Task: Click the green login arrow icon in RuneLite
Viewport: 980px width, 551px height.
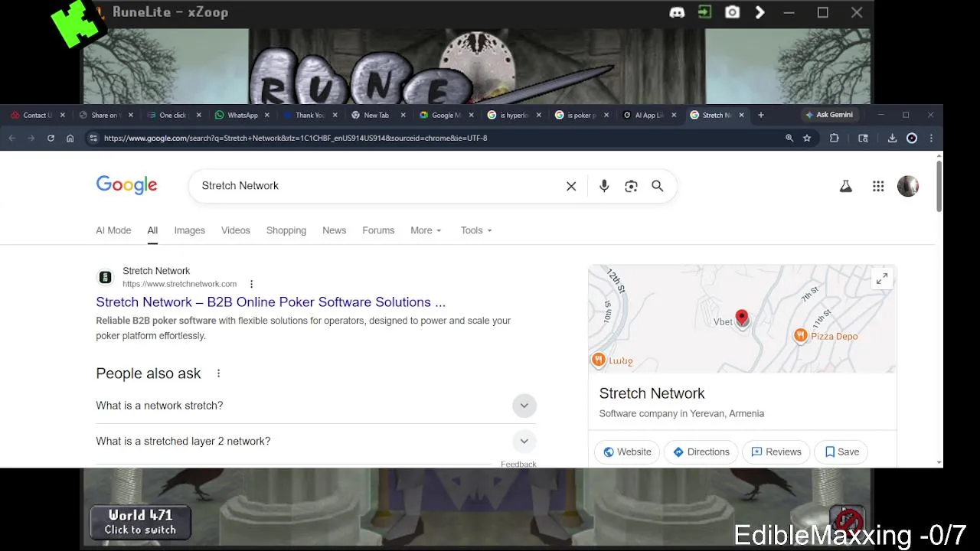Action: 704,12
